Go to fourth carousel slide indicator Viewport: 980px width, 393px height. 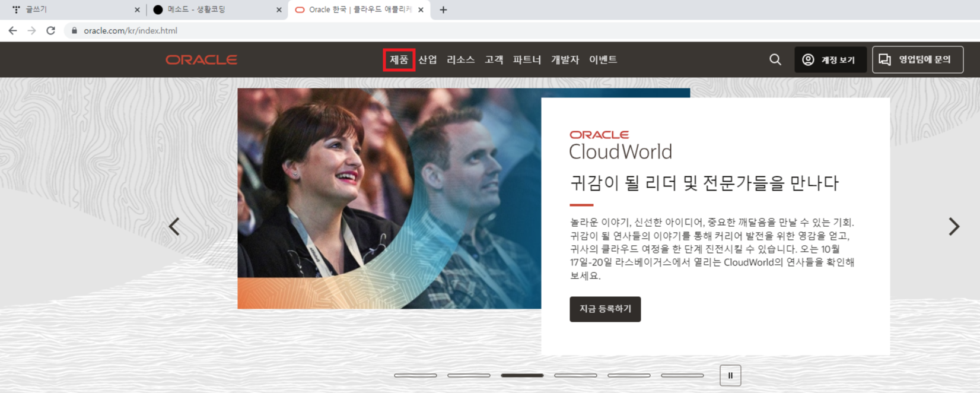point(575,375)
